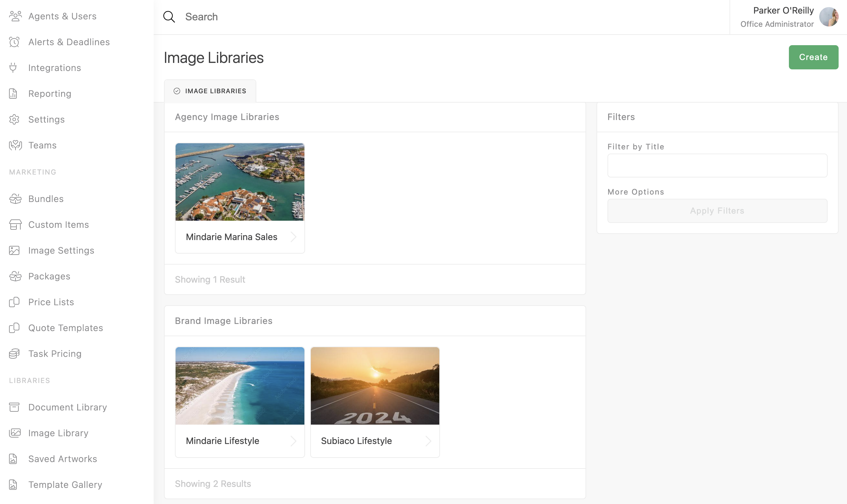Open Template Gallery from the sidebar

pyautogui.click(x=65, y=485)
